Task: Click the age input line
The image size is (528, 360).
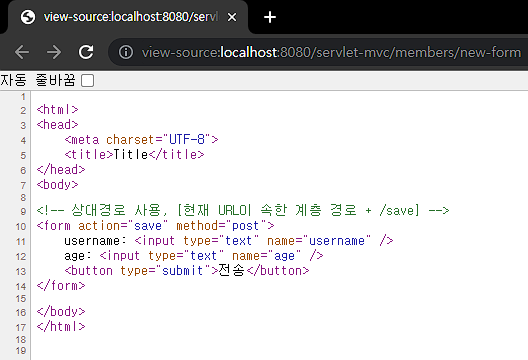Action: [x=194, y=256]
